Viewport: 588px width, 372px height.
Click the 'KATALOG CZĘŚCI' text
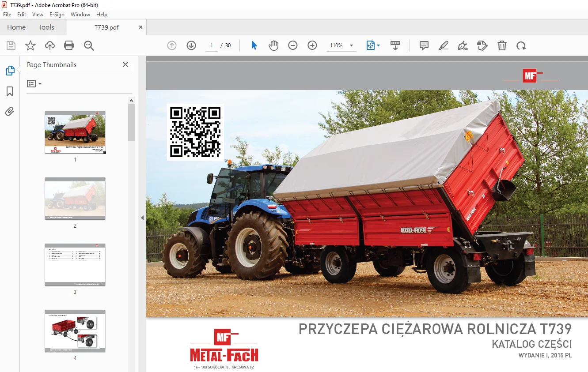pos(532,344)
